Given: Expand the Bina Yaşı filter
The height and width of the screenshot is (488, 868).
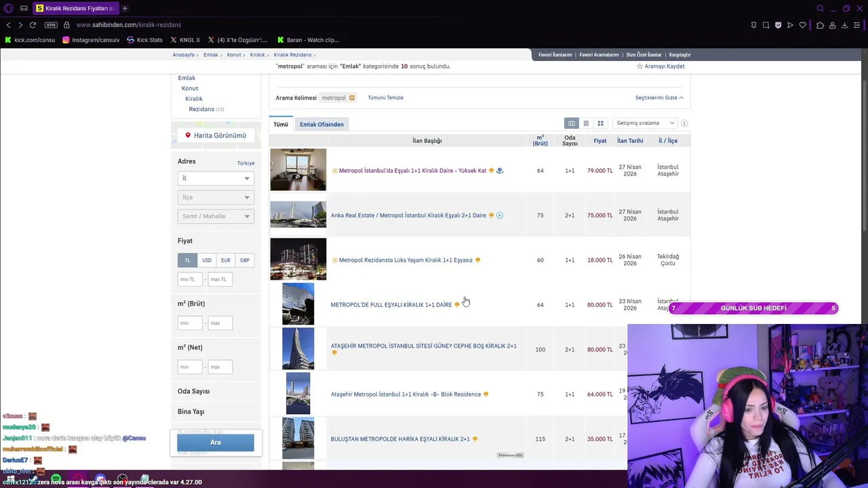Looking at the screenshot, I should click(191, 412).
